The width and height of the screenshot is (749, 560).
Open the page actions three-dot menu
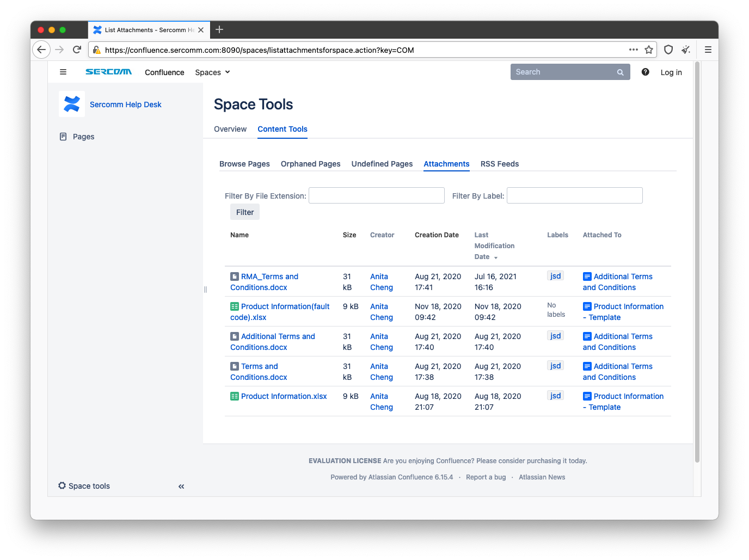tap(633, 50)
